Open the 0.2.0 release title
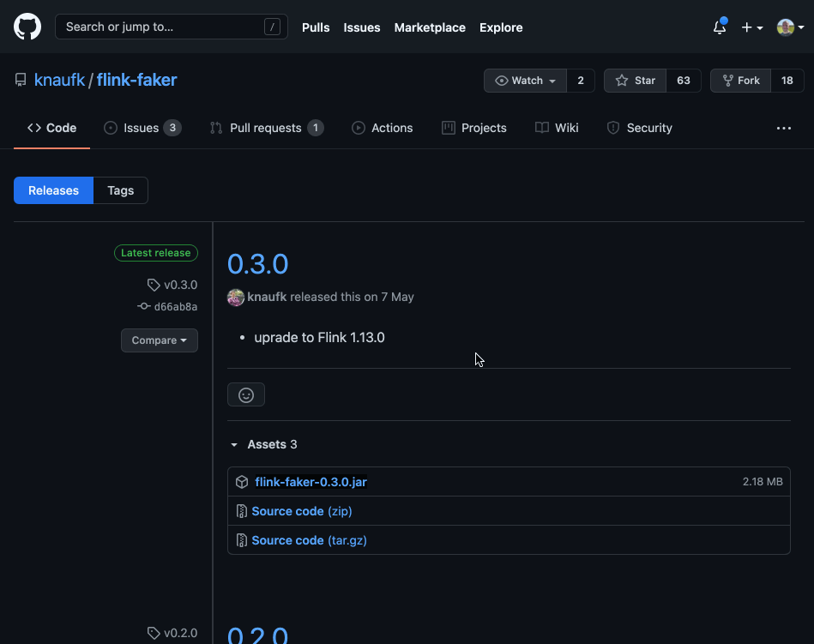The height and width of the screenshot is (644, 814). pos(257,635)
